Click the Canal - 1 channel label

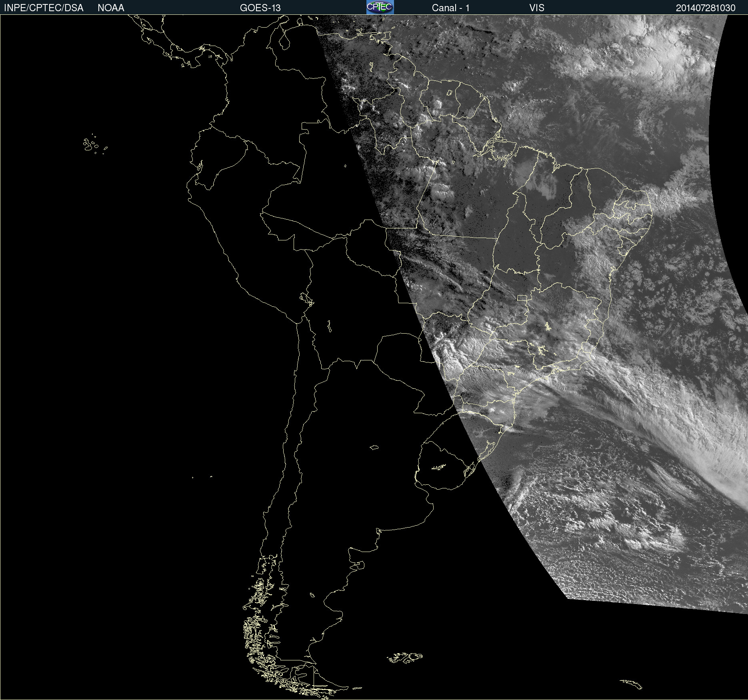tap(451, 8)
